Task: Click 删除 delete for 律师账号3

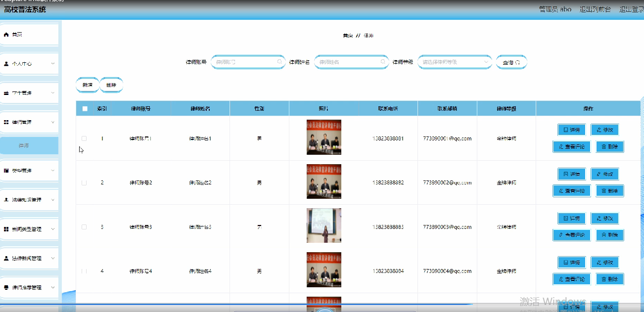Action: click(x=610, y=235)
